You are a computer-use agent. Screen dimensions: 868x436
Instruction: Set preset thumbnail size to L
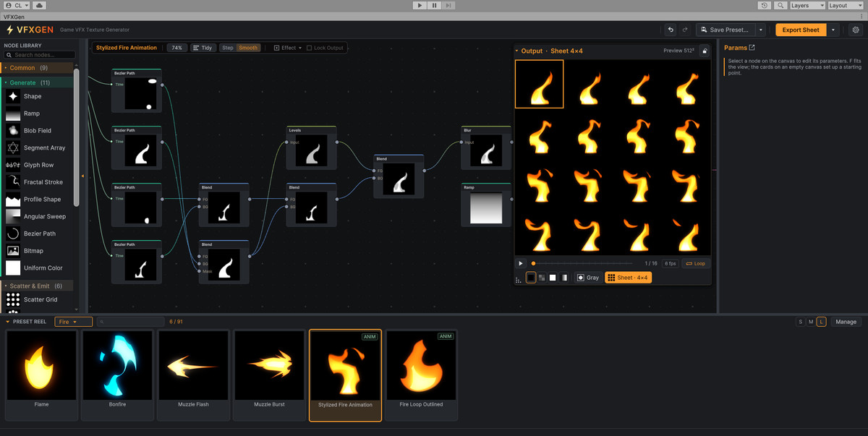(x=822, y=322)
